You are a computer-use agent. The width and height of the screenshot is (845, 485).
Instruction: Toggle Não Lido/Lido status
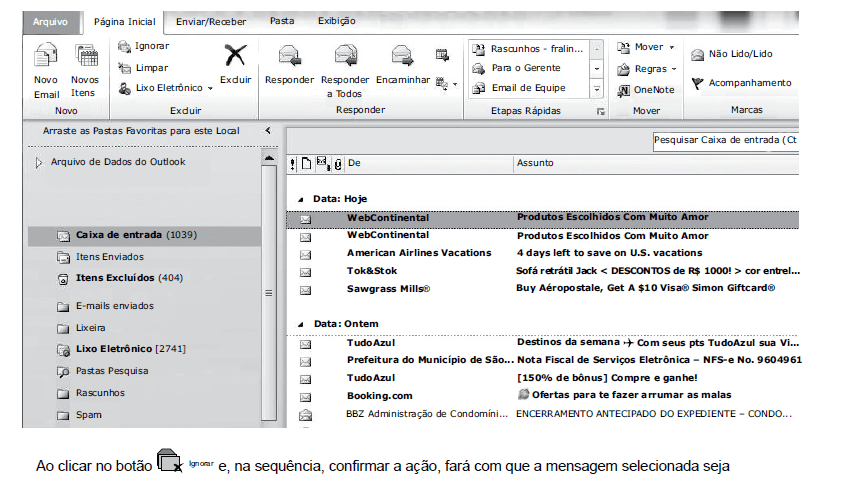(732, 54)
